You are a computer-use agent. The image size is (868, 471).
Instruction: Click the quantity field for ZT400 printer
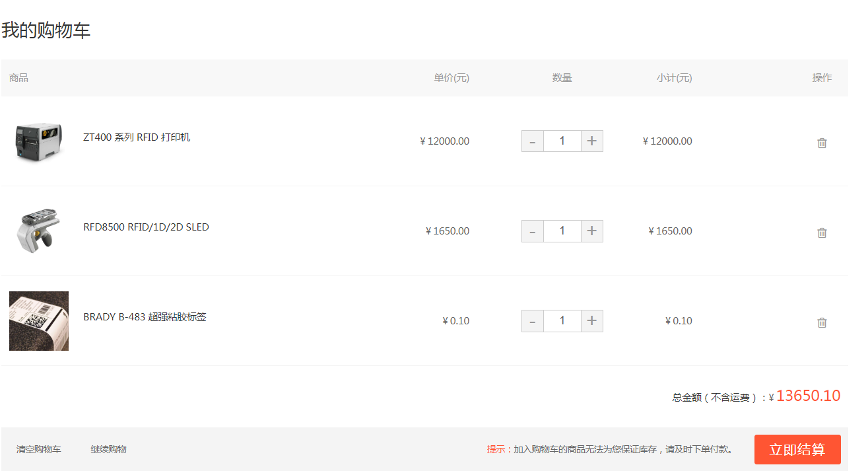[562, 141]
